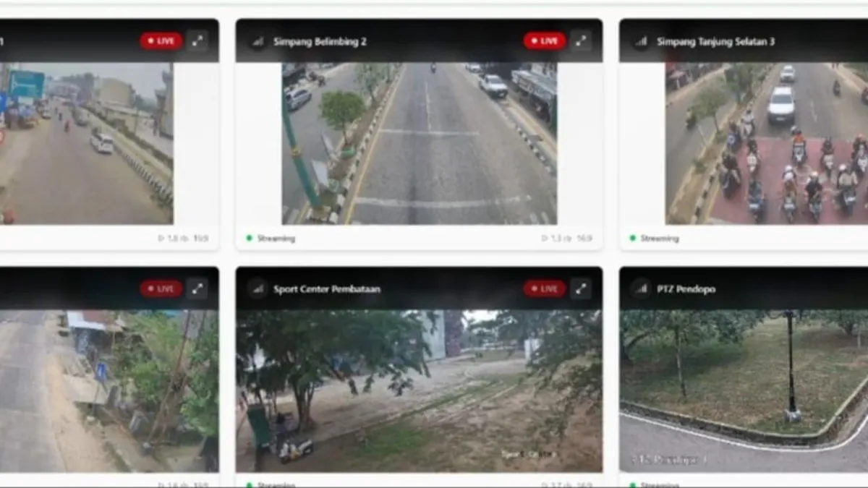Expand Simpang Belimbing 2 feed to fullscreen
868x488 pixels.
(580, 41)
